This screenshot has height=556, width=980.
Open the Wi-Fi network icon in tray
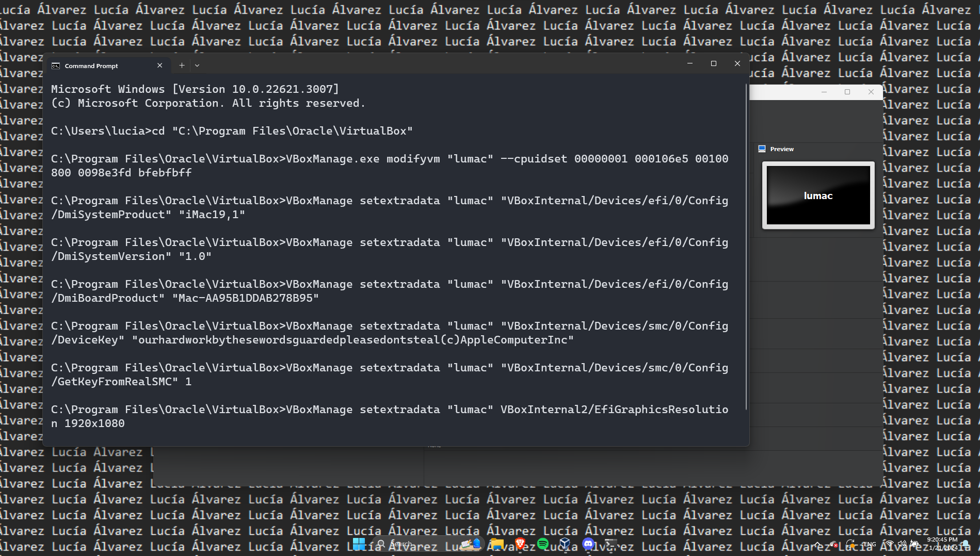(x=890, y=544)
